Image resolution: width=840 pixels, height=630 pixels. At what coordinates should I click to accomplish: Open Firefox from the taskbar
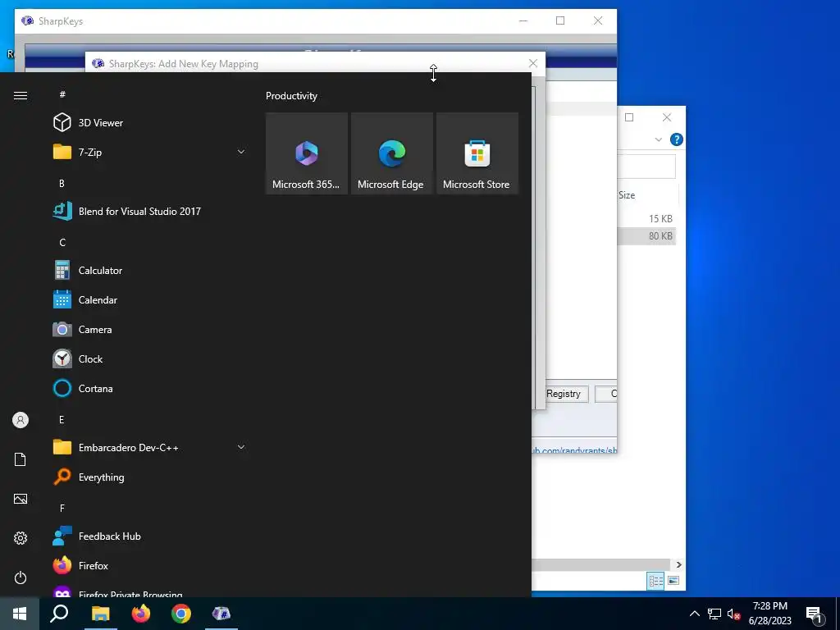click(141, 614)
